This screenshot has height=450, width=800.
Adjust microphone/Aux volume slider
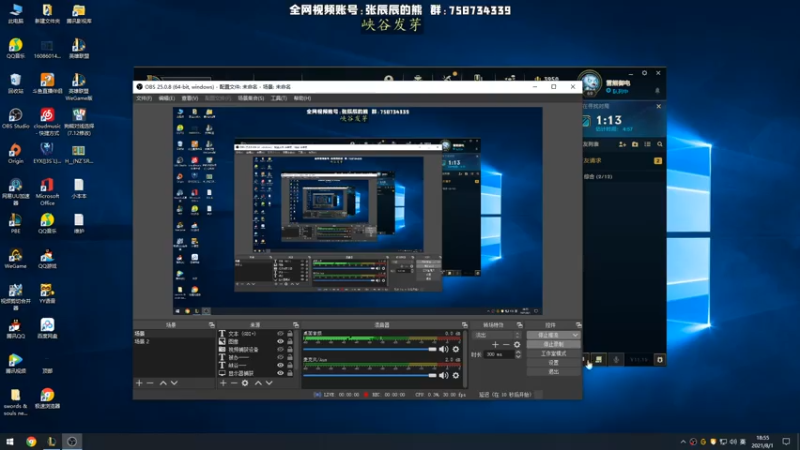point(370,376)
